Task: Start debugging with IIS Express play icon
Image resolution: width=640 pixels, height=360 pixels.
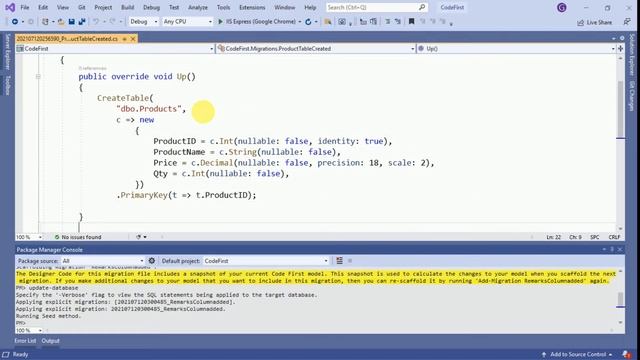Action: point(220,22)
